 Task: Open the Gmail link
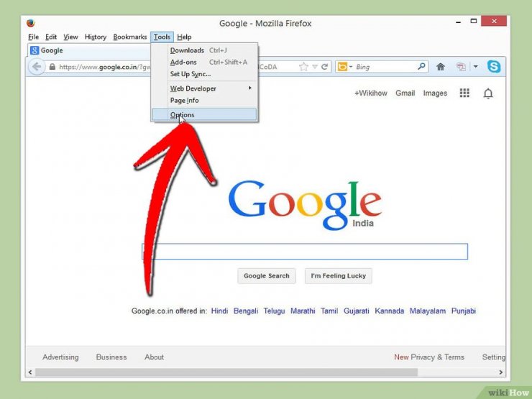pyautogui.click(x=405, y=93)
